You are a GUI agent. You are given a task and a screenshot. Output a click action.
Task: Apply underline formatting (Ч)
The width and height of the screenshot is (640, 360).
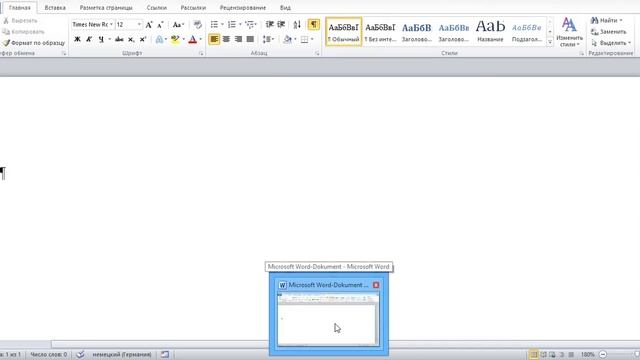(101, 39)
